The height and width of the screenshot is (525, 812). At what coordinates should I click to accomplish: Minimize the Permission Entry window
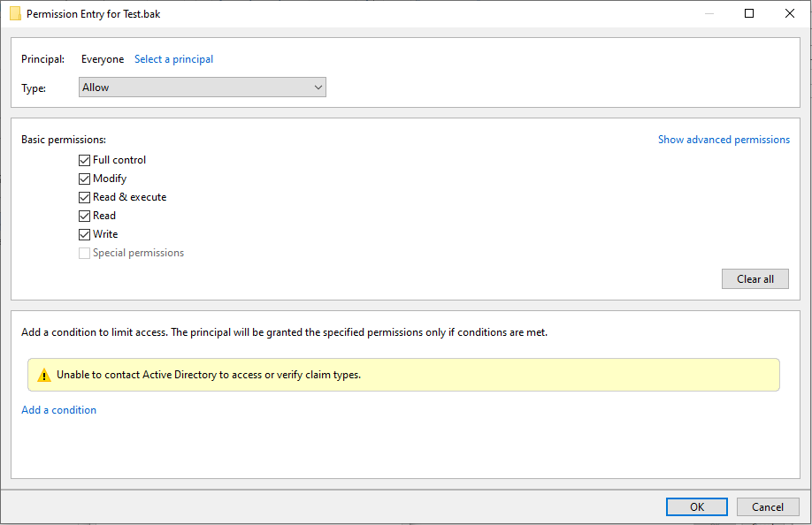(x=709, y=14)
